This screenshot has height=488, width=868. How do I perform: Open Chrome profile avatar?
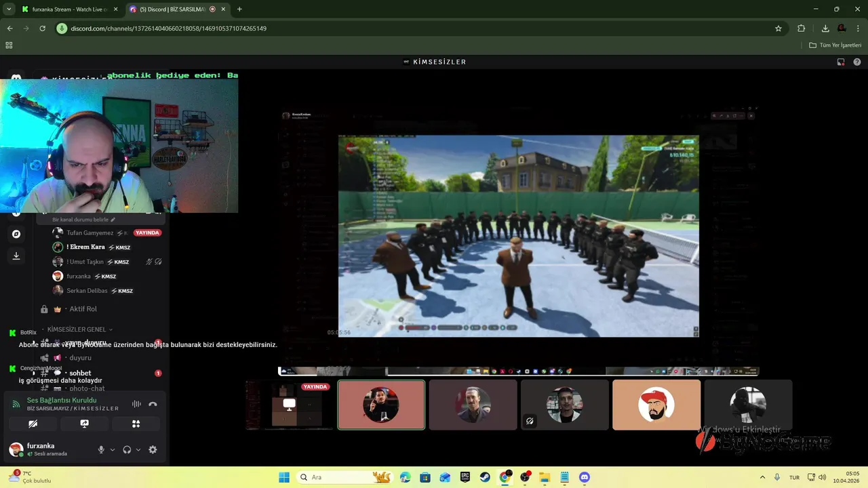[x=842, y=28]
